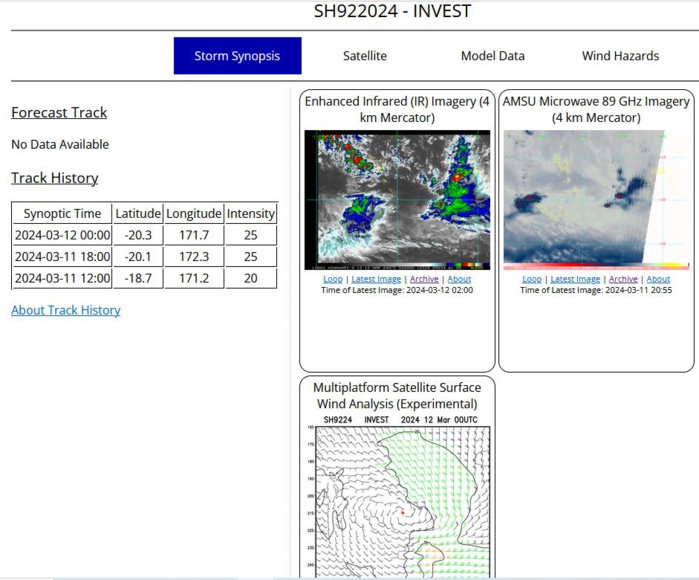
Task: Click the Intensity column header
Action: pyautogui.click(x=250, y=213)
